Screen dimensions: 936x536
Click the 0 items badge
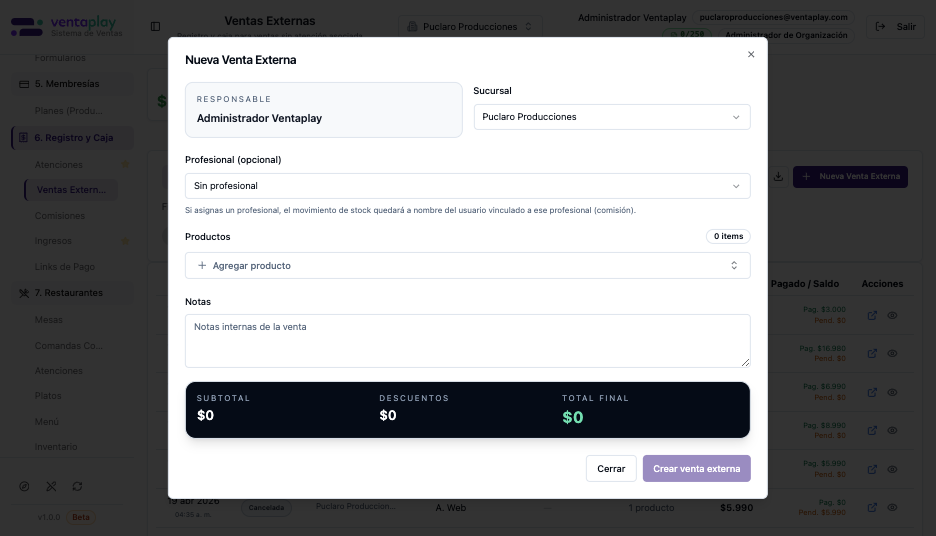coord(728,236)
